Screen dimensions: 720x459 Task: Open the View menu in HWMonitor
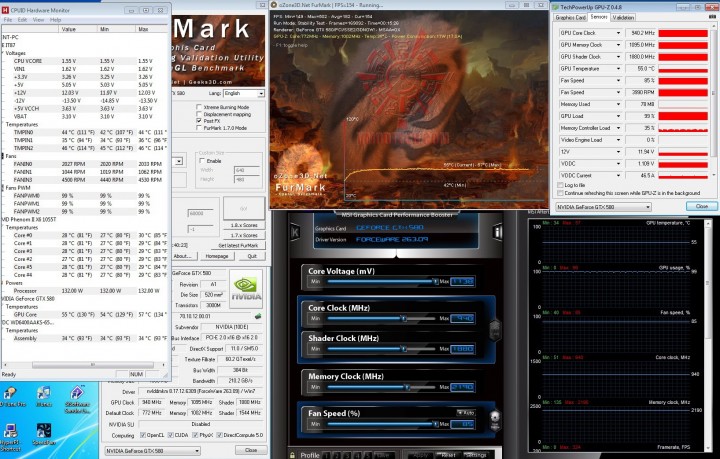(39, 20)
